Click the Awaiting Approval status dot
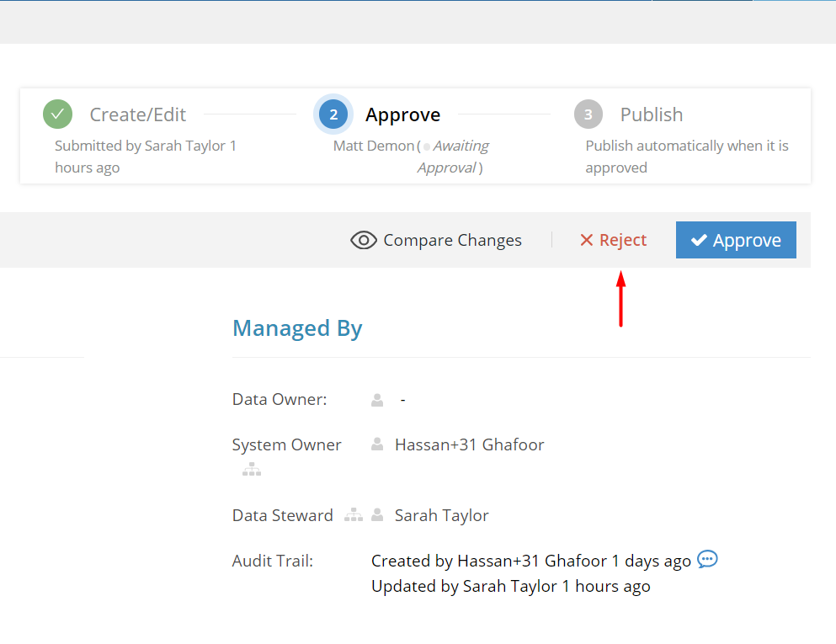Viewport: 836px width, 644px height. [427, 146]
